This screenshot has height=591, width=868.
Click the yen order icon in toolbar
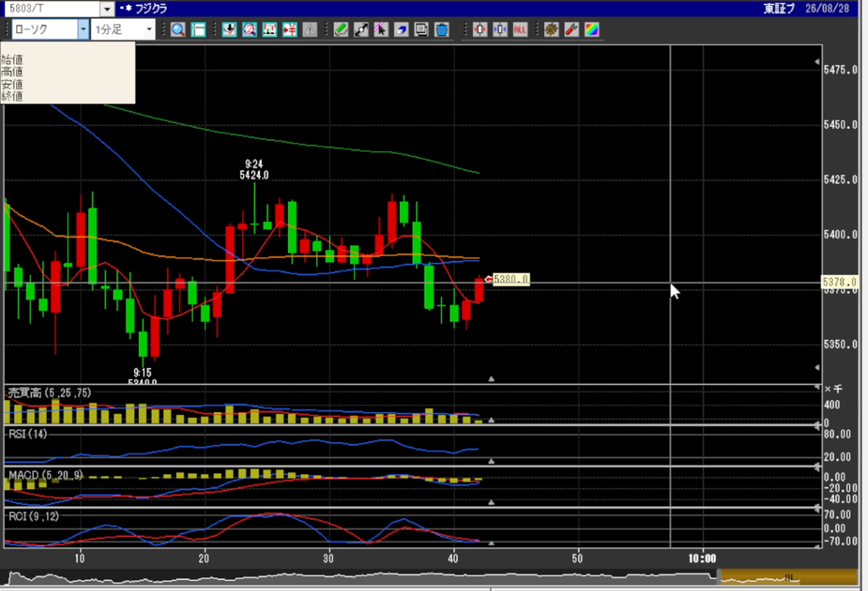tap(290, 30)
